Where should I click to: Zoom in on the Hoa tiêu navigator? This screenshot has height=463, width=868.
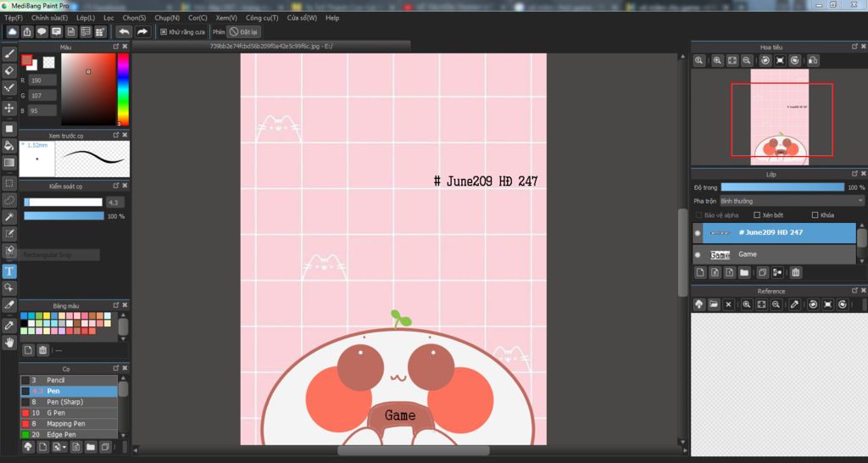coord(717,60)
